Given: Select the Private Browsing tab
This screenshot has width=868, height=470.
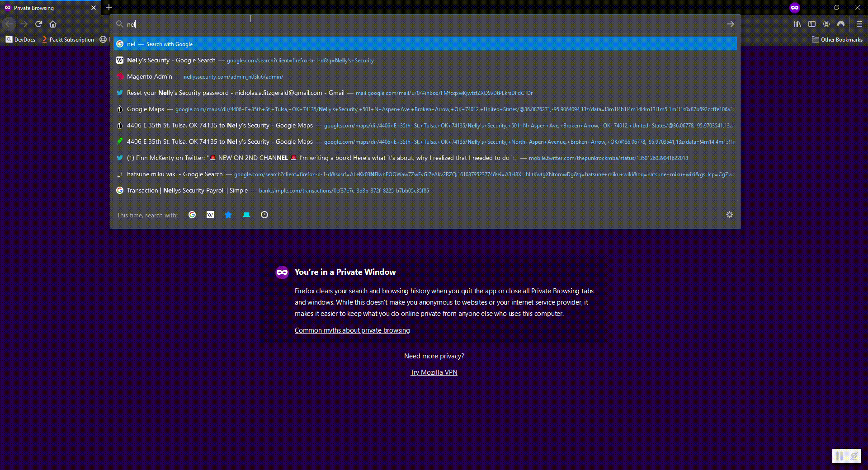Looking at the screenshot, I should point(50,8).
